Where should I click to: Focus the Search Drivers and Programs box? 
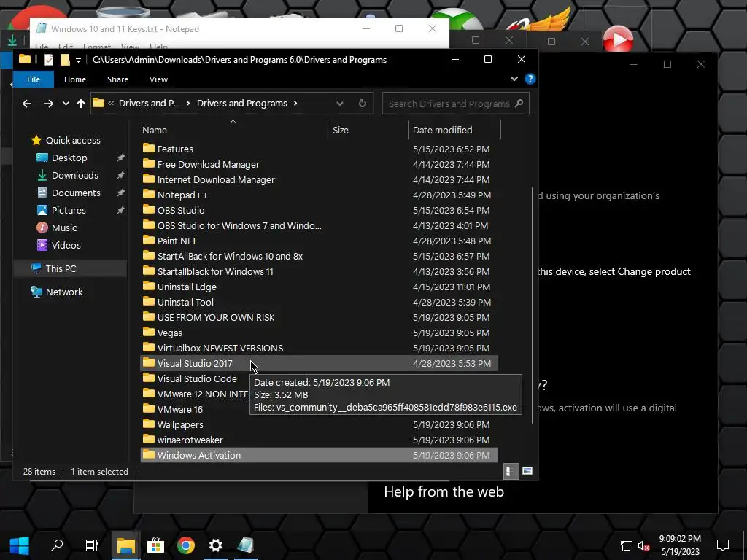click(455, 104)
